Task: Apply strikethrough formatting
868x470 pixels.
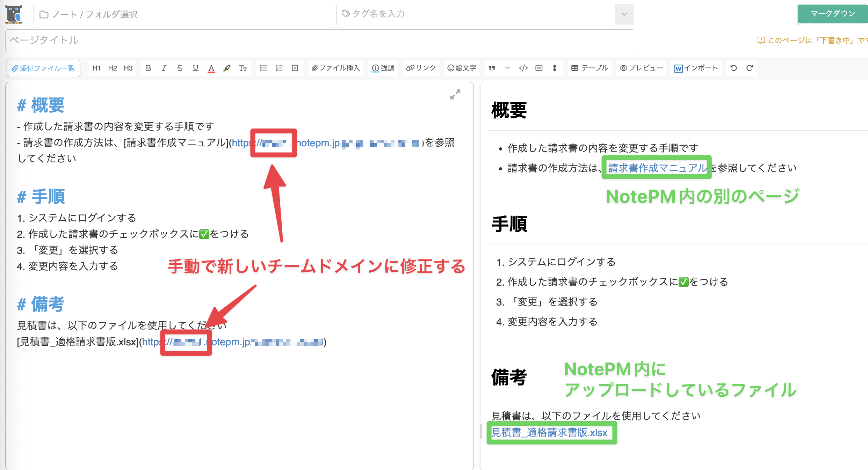Action: 180,68
